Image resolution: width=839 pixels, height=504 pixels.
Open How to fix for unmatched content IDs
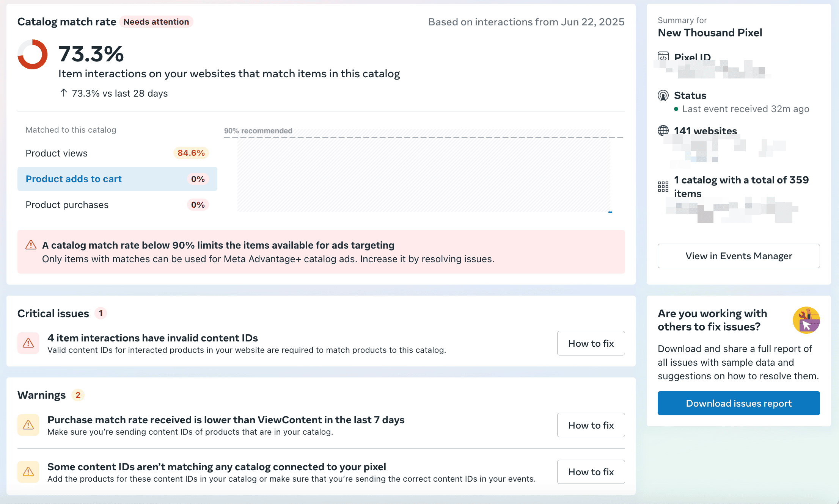tap(591, 472)
